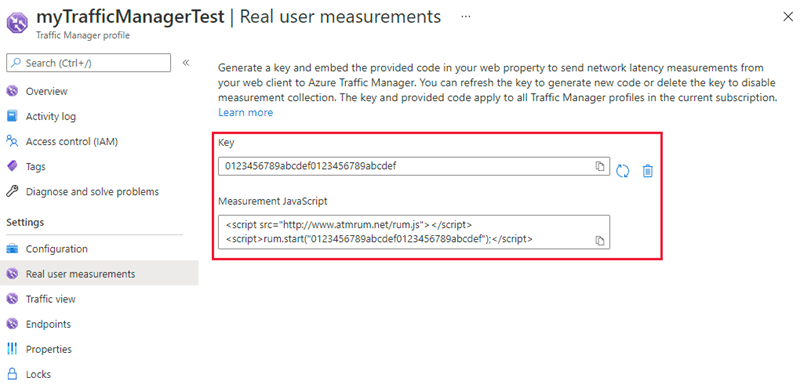This screenshot has width=800, height=392.
Task: Click the Activity log icon
Action: coord(12,116)
